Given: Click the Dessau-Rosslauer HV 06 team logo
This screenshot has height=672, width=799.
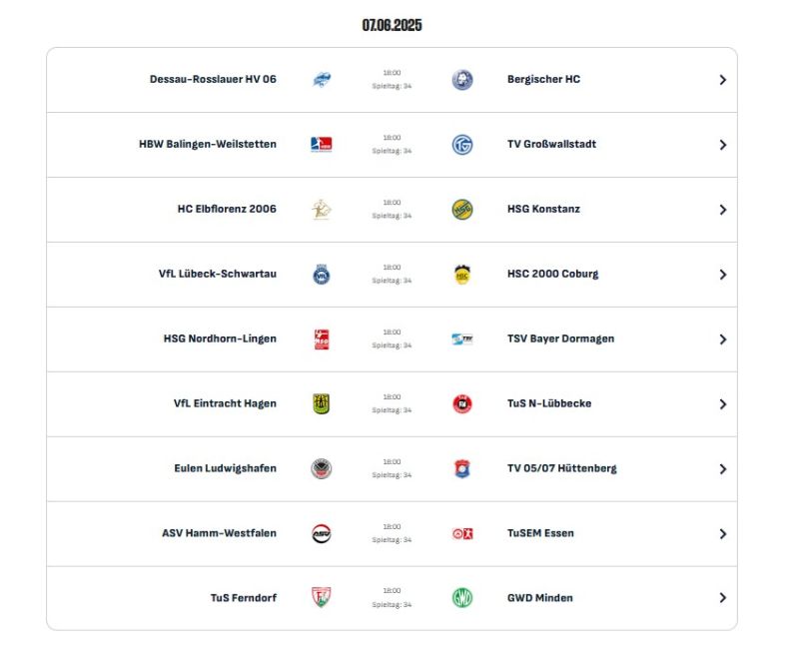Looking at the screenshot, I should pyautogui.click(x=321, y=80).
